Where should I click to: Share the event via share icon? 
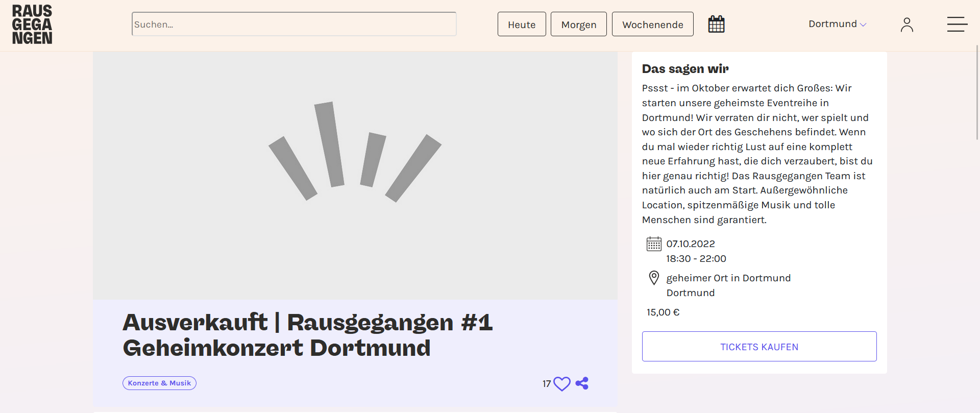[x=582, y=383]
